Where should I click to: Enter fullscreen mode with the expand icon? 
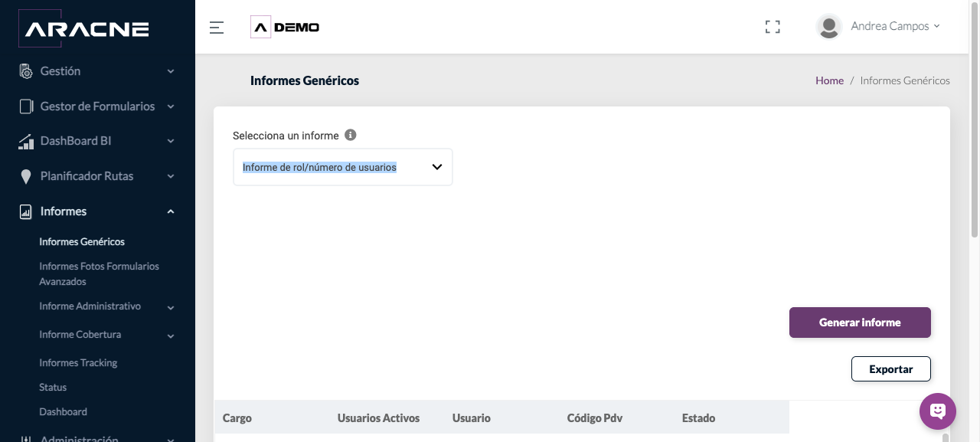tap(773, 27)
